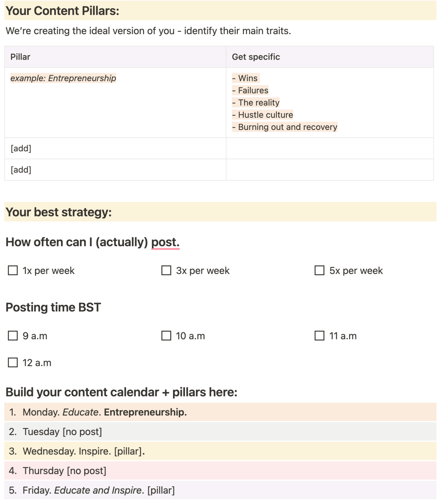Place cursor in the Wednesday Inspire list item
This screenshot has height=504, width=437.
[84, 452]
